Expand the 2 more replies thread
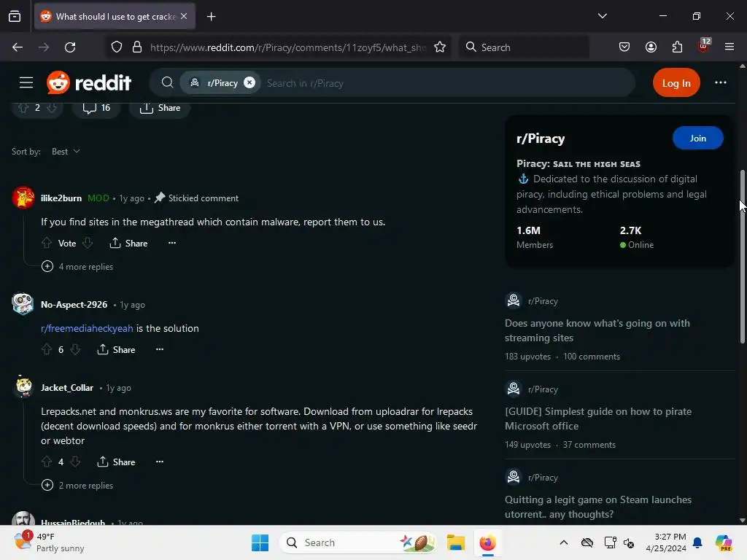747x560 pixels. pos(77,486)
